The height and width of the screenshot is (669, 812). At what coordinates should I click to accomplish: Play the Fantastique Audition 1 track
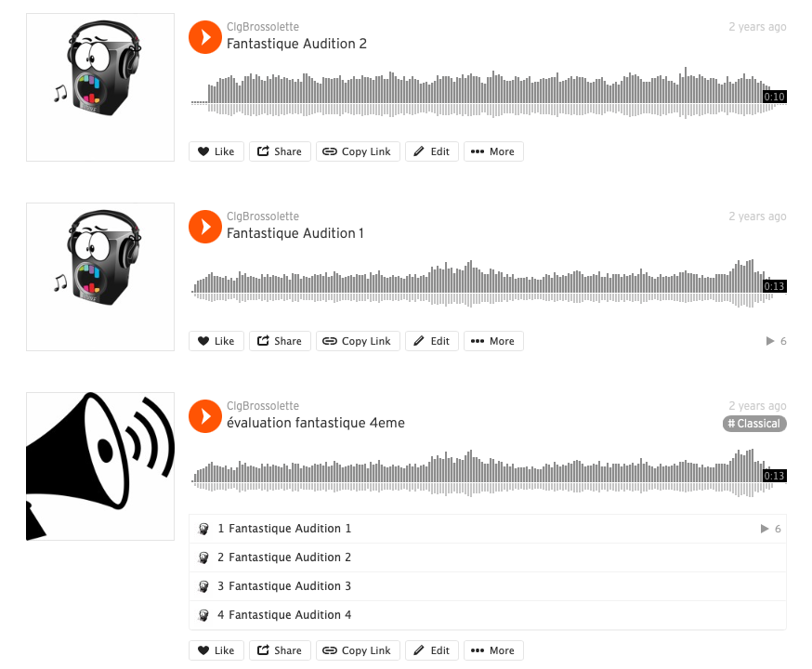205,227
